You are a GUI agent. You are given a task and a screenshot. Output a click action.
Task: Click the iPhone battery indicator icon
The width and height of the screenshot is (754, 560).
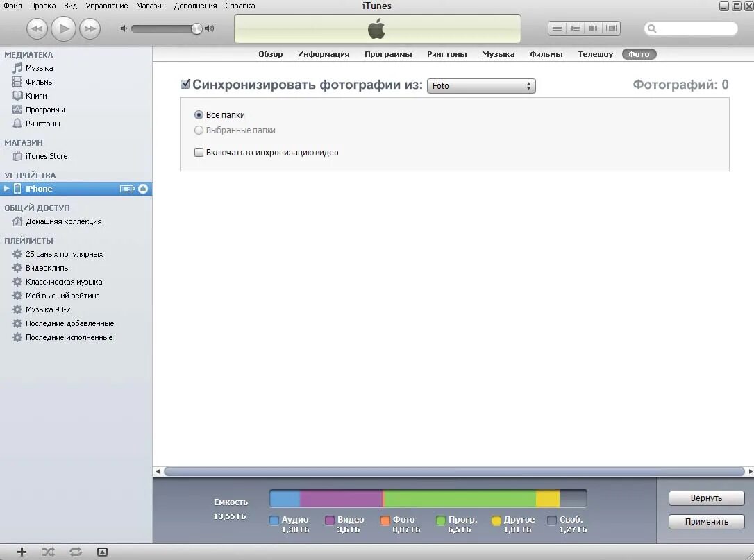click(x=127, y=189)
